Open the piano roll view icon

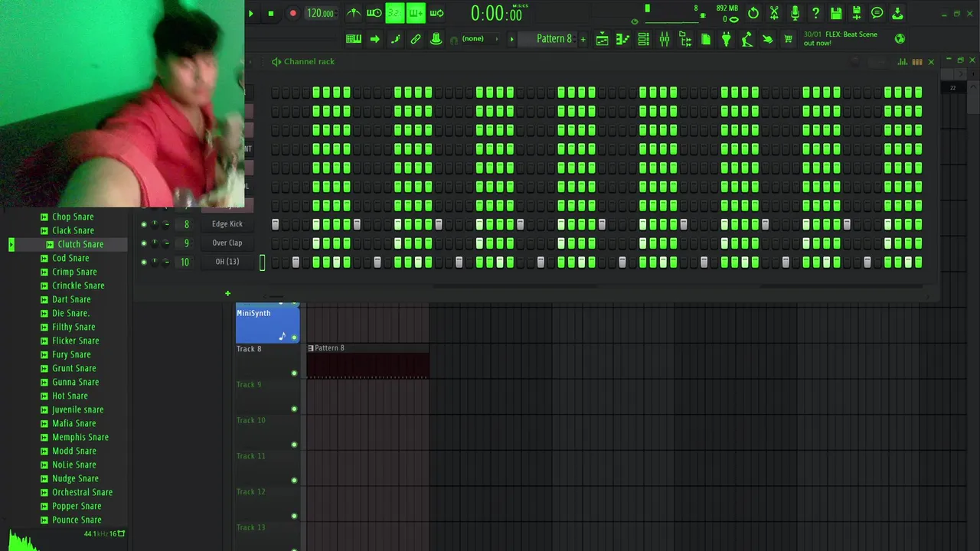point(623,39)
